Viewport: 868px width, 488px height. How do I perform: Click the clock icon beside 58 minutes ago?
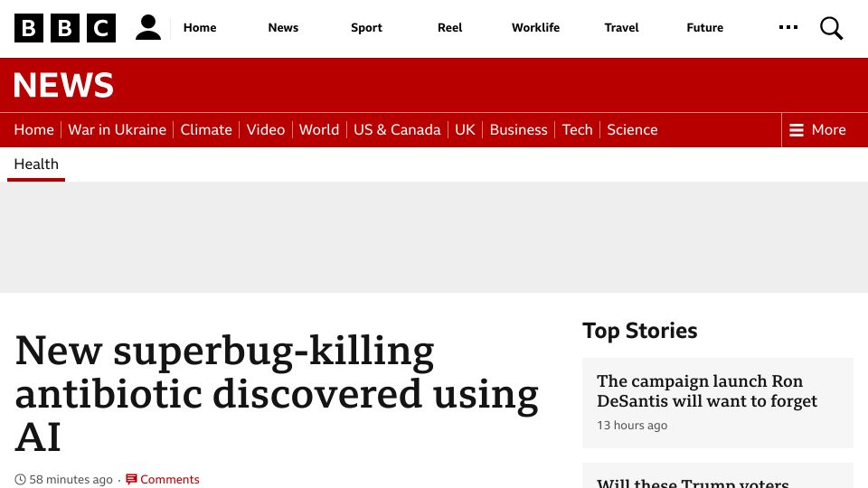coord(20,480)
